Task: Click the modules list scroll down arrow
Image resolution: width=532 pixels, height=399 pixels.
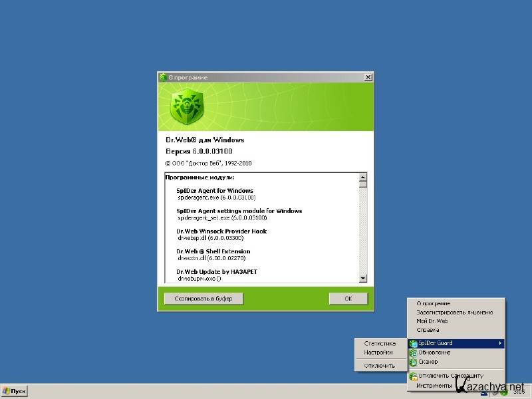Action: click(x=362, y=278)
